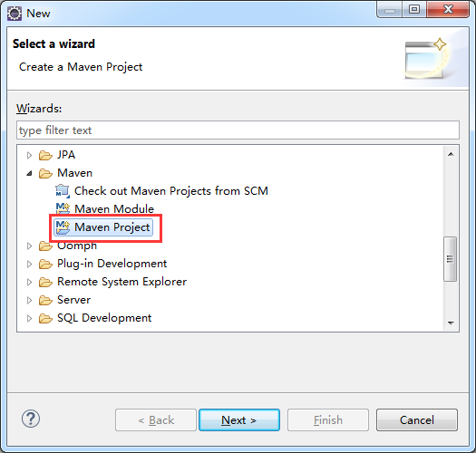Click the JPA folder icon
This screenshot has height=453, width=476.
tap(45, 155)
